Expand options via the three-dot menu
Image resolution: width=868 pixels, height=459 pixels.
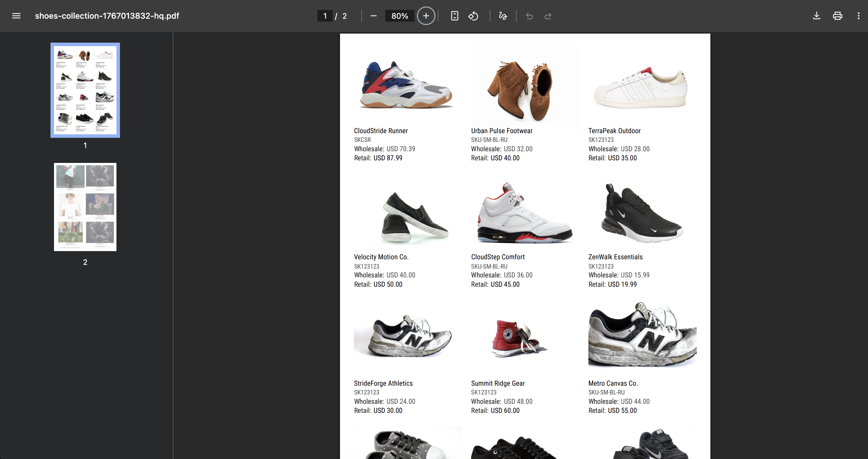[x=859, y=16]
